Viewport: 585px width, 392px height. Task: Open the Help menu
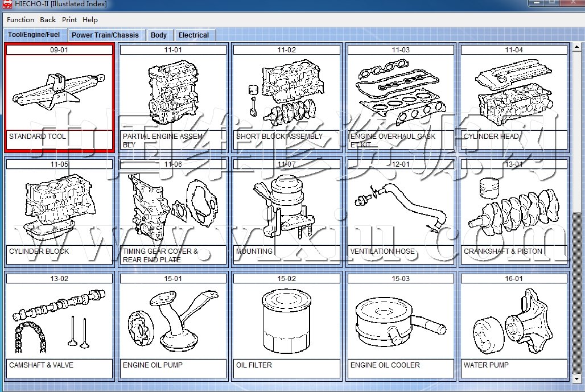(x=90, y=20)
